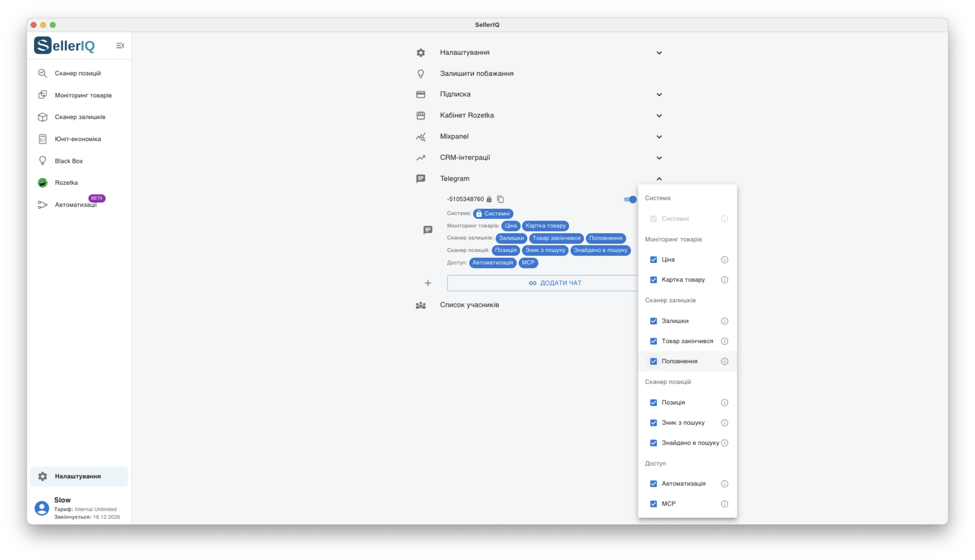The height and width of the screenshot is (560, 975).
Task: Disable the Telegram chat toggle switch
Action: click(x=630, y=199)
